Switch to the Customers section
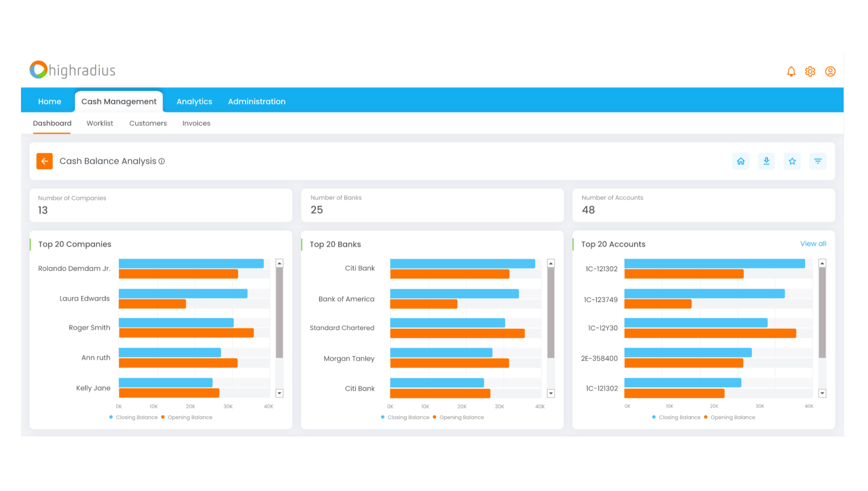Viewport: 868px width, 491px height. point(148,123)
